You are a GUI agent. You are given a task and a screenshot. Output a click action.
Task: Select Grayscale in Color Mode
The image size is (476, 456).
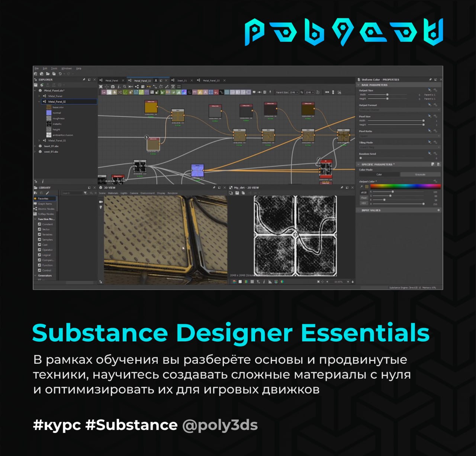tap(420, 174)
